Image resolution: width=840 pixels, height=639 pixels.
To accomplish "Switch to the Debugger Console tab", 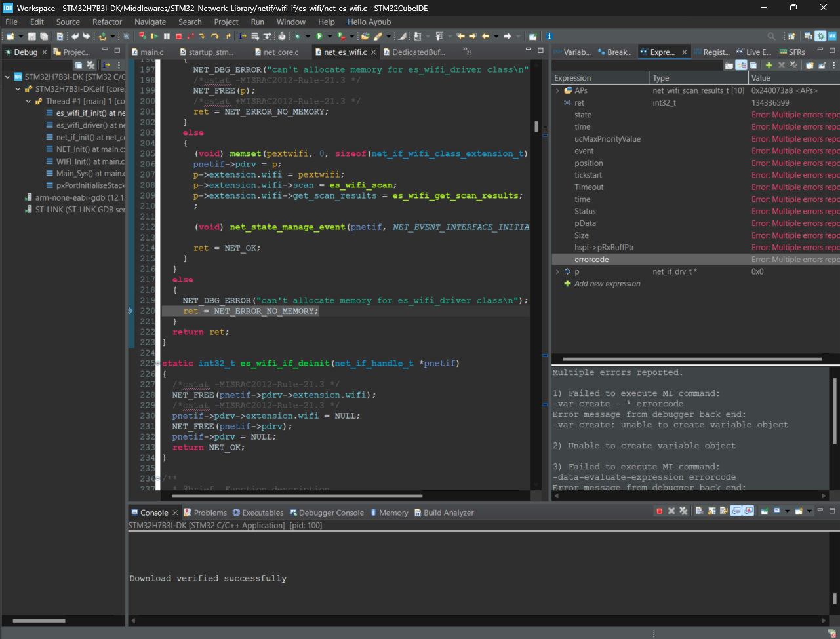I will (x=326, y=513).
